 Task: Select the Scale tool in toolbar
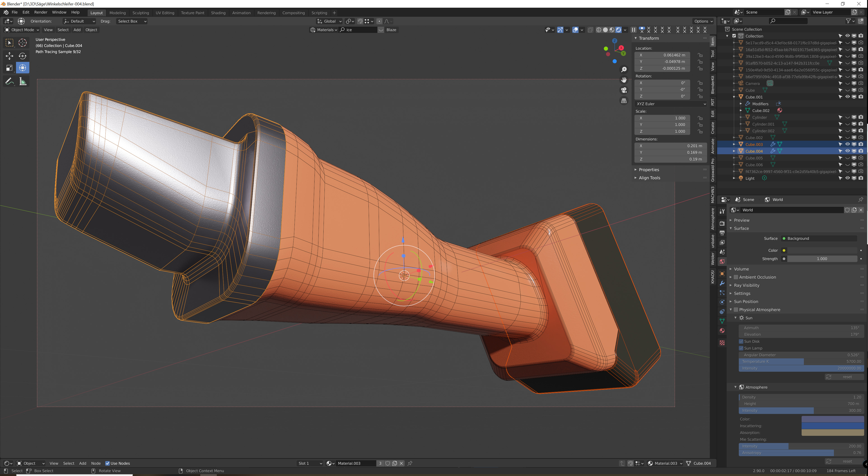click(x=9, y=68)
